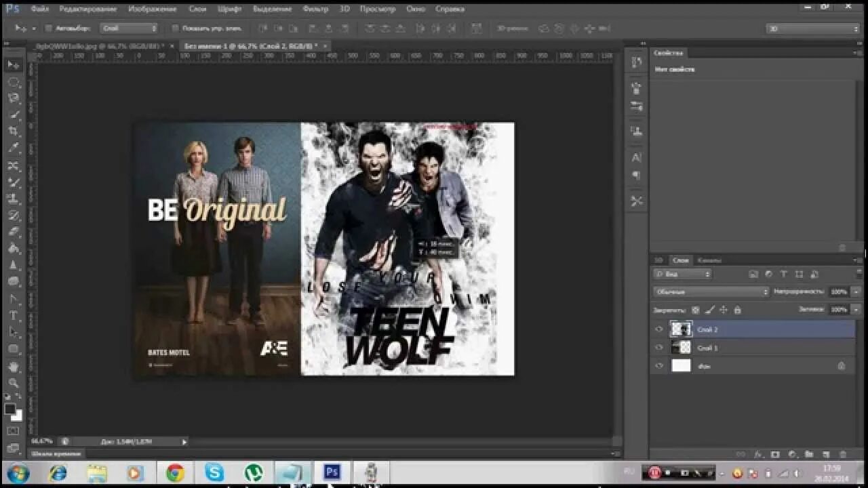Switch to the Каналы tab
The height and width of the screenshot is (488, 868).
tap(709, 260)
